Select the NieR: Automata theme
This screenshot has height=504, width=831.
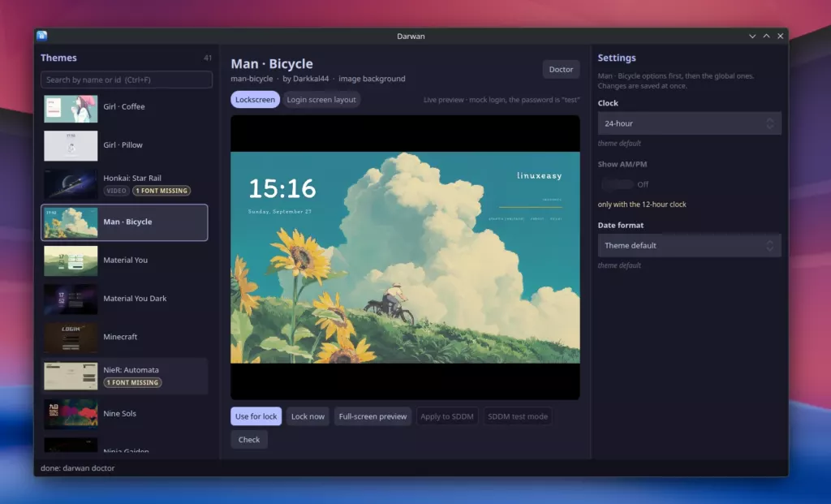pos(124,376)
